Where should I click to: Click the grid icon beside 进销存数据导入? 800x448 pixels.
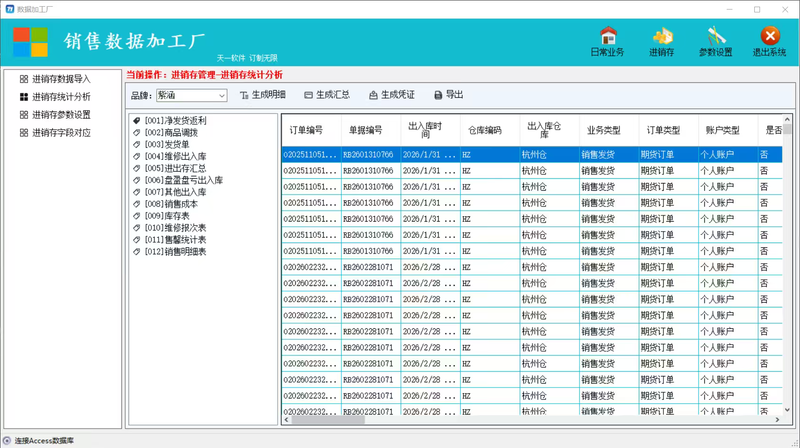(24, 79)
